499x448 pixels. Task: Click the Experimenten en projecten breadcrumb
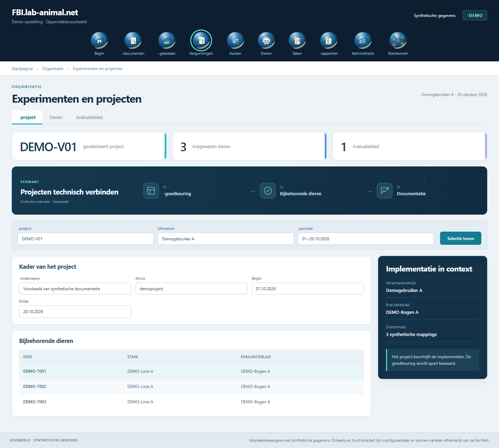(97, 69)
